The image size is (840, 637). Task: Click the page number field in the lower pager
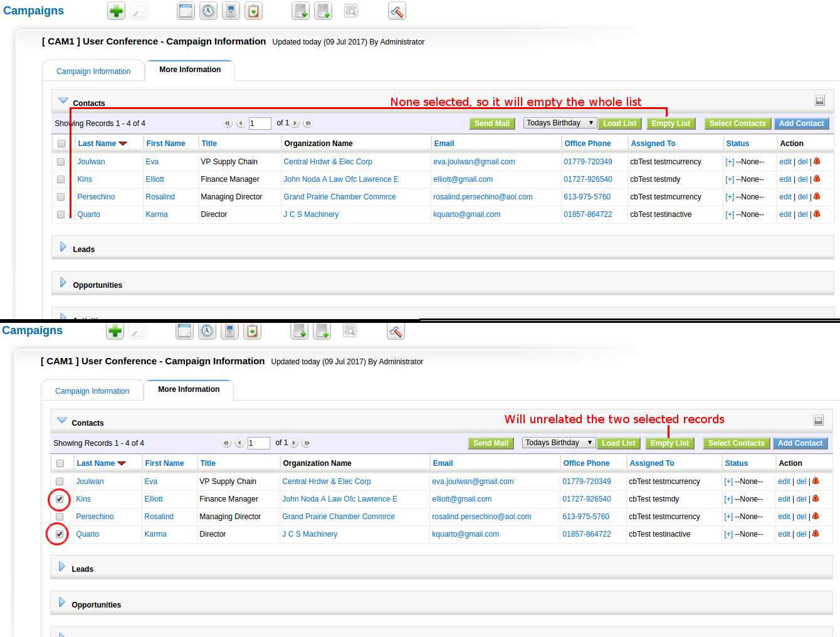click(258, 443)
